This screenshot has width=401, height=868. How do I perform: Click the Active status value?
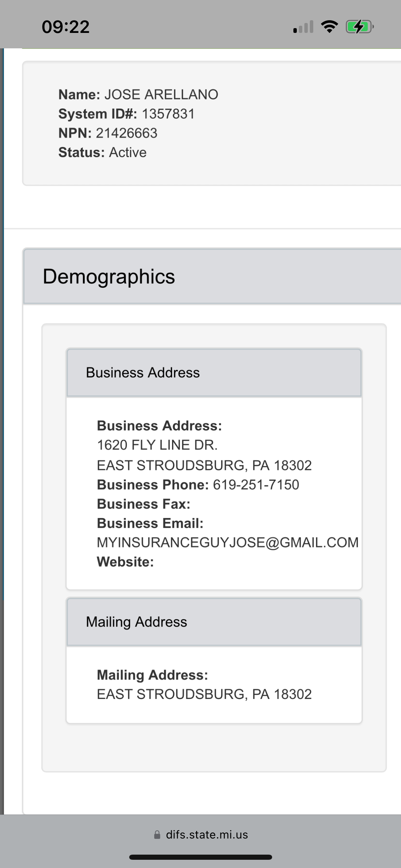click(128, 152)
